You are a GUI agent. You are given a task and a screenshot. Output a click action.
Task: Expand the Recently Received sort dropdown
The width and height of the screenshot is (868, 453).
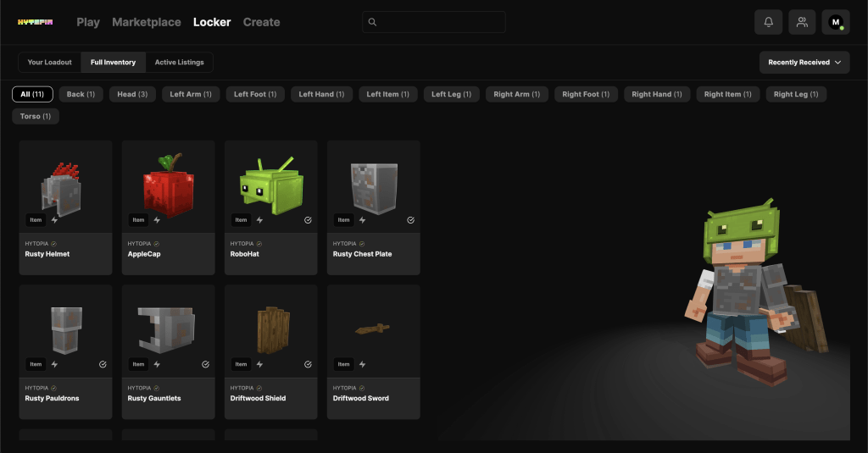point(804,63)
